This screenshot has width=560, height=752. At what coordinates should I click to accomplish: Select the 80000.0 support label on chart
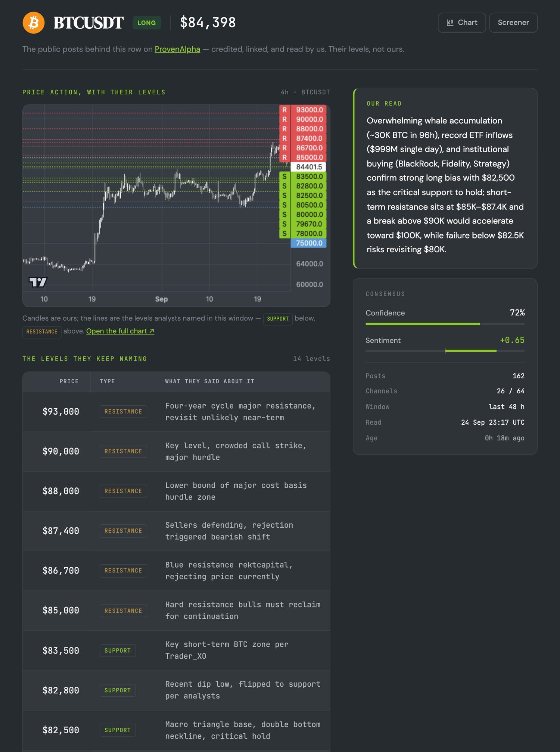click(303, 215)
